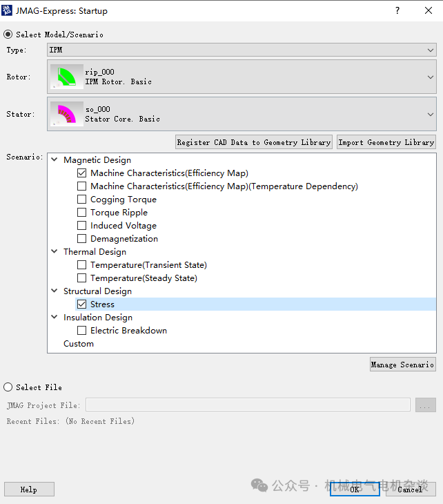Click the OK button
This screenshot has height=504, width=443.
tap(355, 490)
